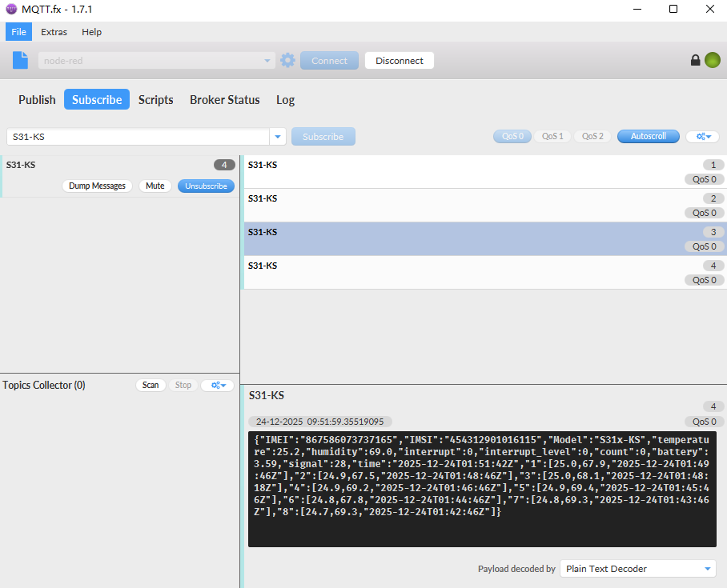This screenshot has width=727, height=588.
Task: Click the Disconnect button
Action: [x=400, y=61]
